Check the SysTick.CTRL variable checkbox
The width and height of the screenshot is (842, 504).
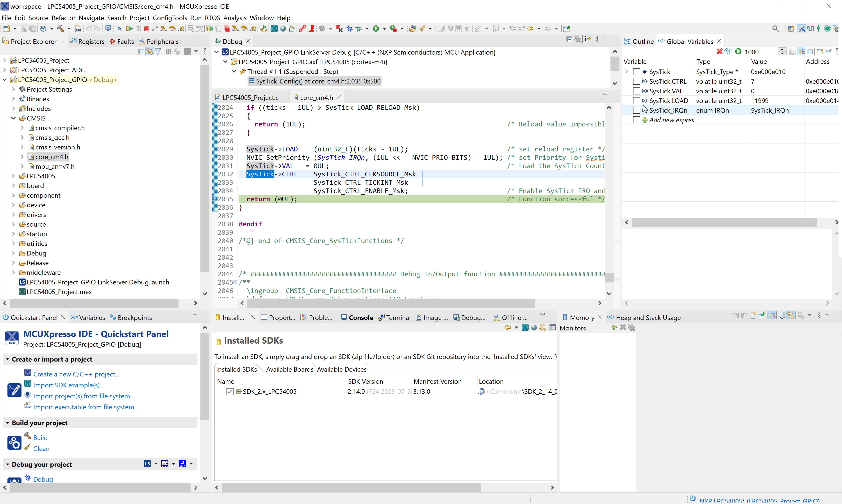click(x=636, y=82)
